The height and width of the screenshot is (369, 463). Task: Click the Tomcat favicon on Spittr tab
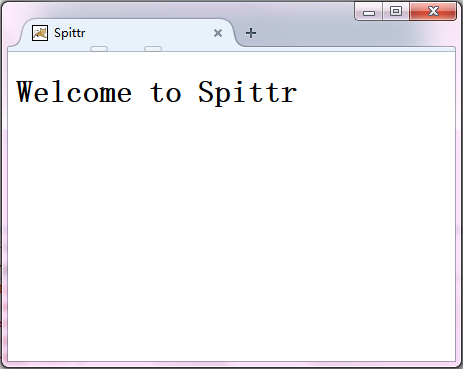coord(40,33)
